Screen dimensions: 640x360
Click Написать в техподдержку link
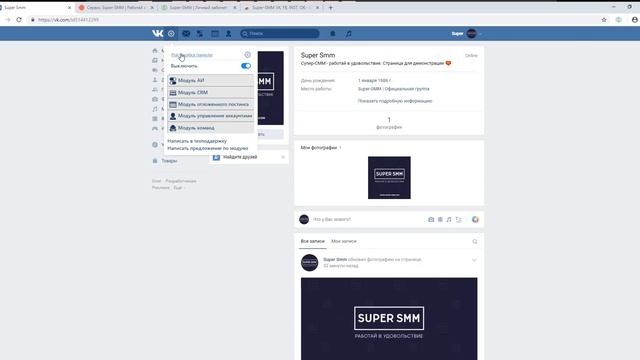coord(197,141)
